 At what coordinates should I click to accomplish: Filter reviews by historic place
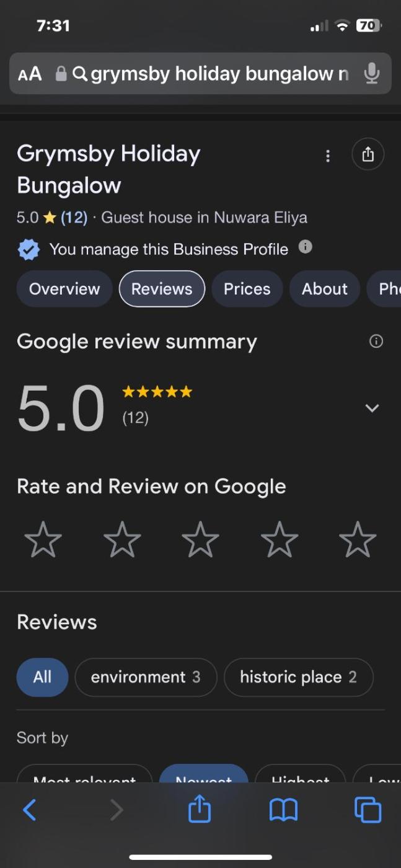click(298, 677)
